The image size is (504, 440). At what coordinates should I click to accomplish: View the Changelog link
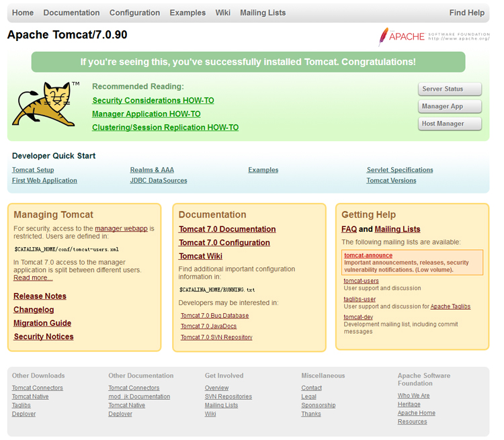[34, 310]
